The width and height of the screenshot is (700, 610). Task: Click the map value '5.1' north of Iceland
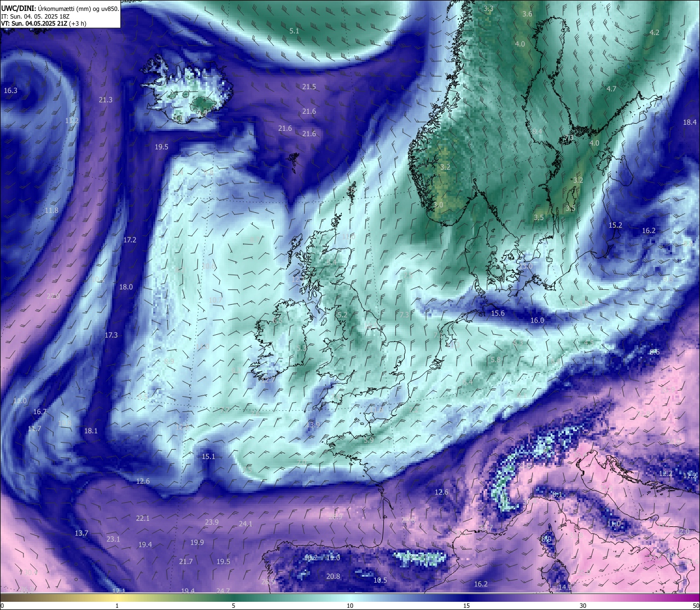pyautogui.click(x=294, y=31)
